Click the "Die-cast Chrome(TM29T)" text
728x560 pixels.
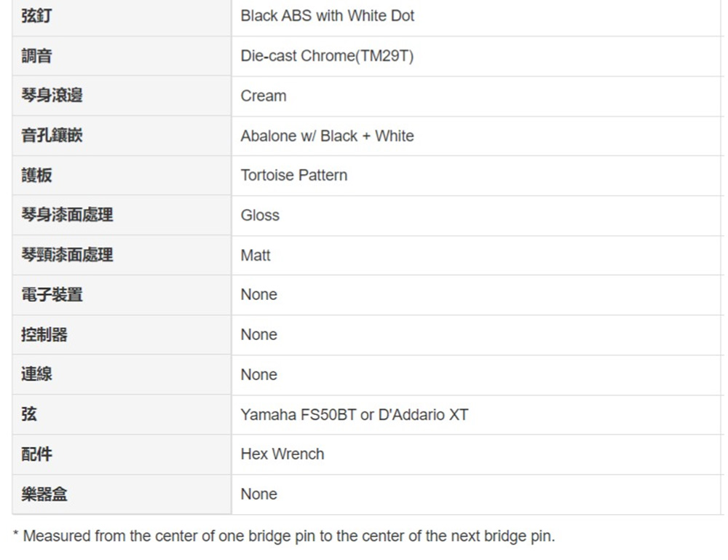tap(327, 56)
